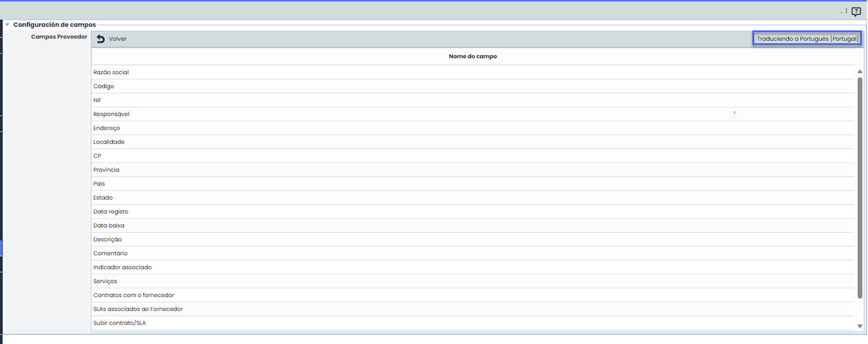868x344 pixels.
Task: Select the Contratos com o fornecedor row
Action: (x=133, y=295)
